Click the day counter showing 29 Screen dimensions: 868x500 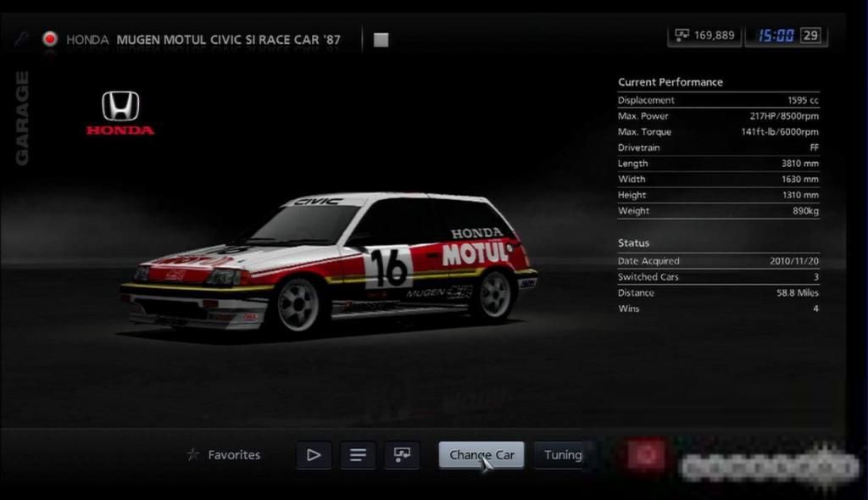point(810,36)
